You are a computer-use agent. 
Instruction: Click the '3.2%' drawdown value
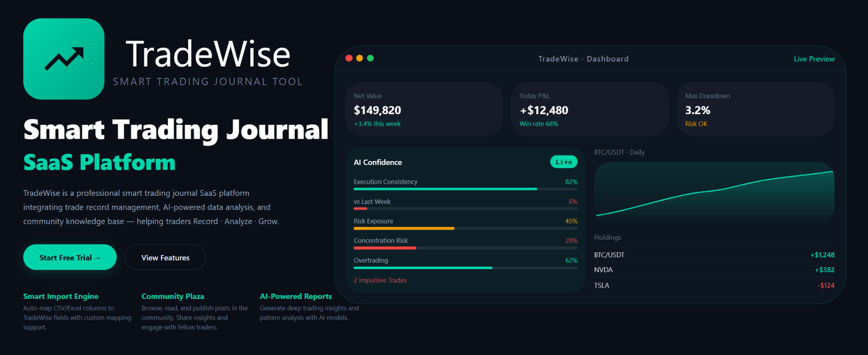pyautogui.click(x=698, y=110)
